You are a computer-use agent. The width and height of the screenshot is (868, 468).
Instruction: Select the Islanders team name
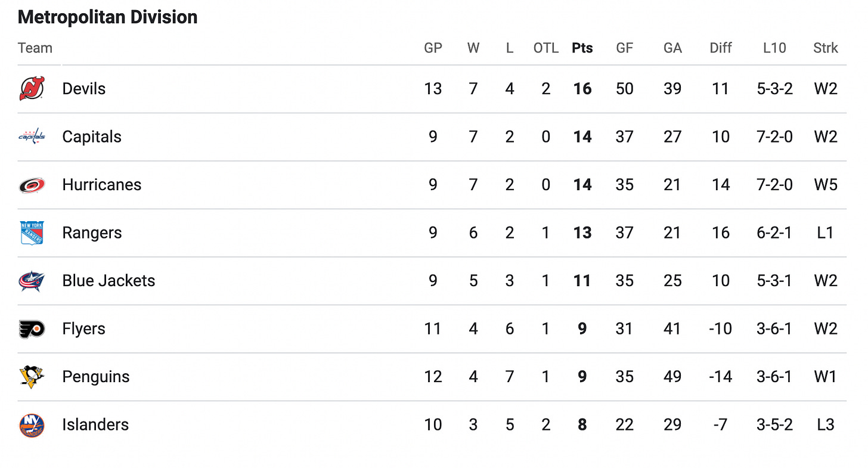(x=95, y=425)
